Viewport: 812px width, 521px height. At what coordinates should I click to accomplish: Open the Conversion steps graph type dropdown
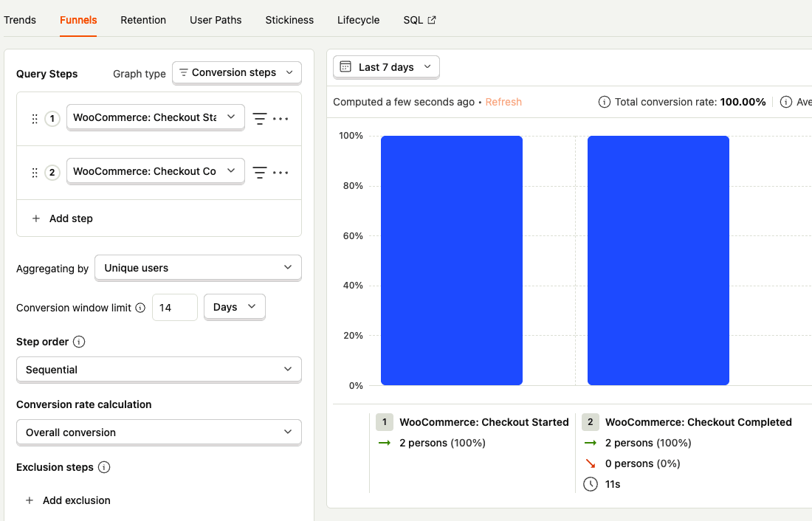(x=237, y=72)
